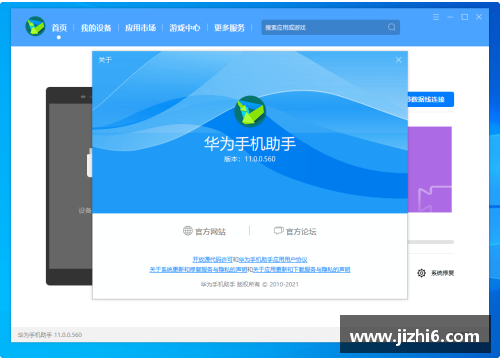Minimize the HiSuite main window
Viewport: 500px width, 362px height.
pyautogui.click(x=450, y=17)
